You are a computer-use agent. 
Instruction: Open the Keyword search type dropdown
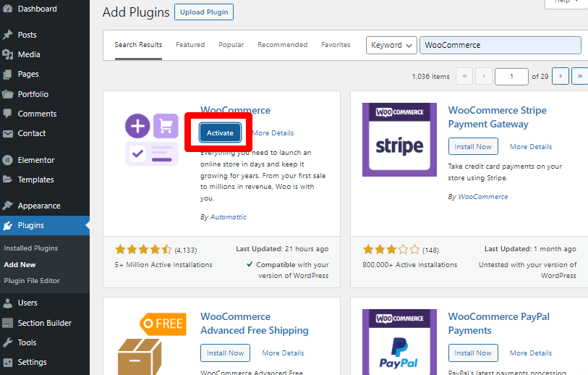(x=391, y=45)
